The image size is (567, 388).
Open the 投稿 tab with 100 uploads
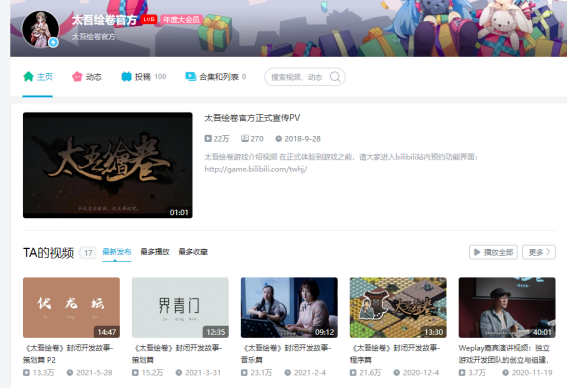pos(143,77)
